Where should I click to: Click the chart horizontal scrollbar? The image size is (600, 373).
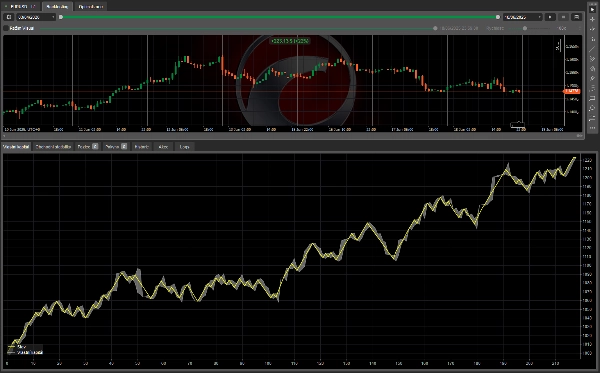coord(293,135)
